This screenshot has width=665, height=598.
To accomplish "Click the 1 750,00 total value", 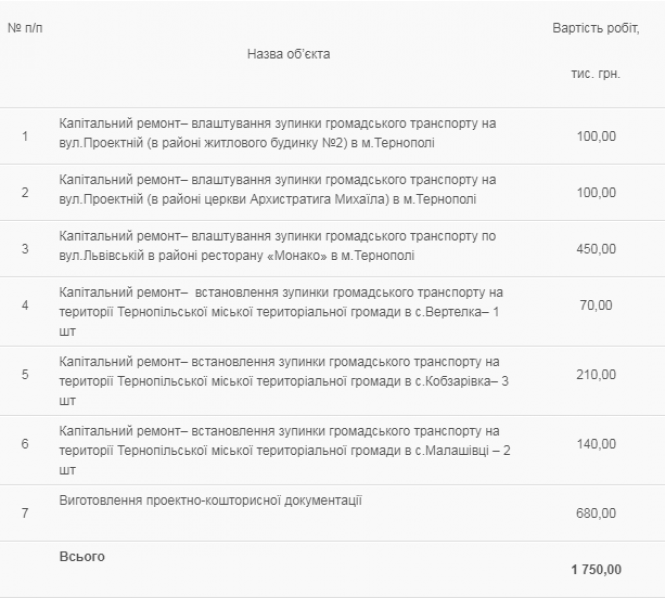I will pos(595,569).
